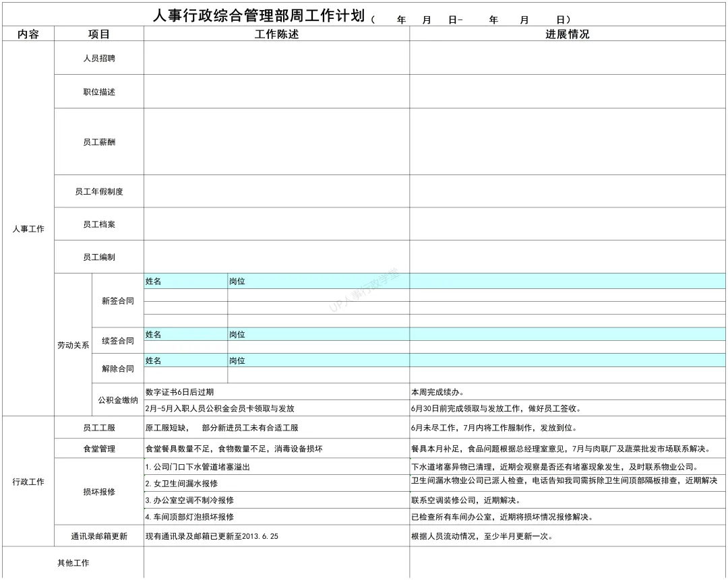
Task: Click 姓名 header in 续签合同 row
Action: (186, 334)
